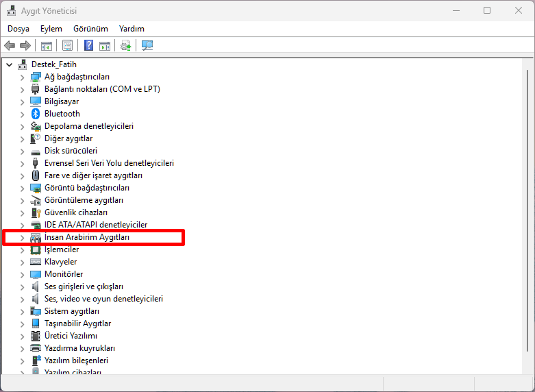Viewport: 535px width, 392px height.
Task: Select the Yazılım bileşenleri label
Action: (x=77, y=360)
